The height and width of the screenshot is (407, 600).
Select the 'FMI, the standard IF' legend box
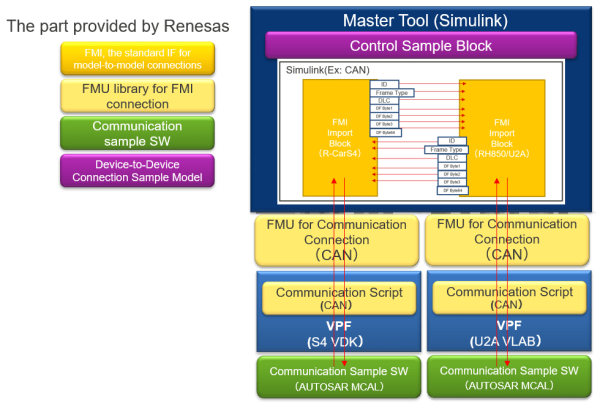pyautogui.click(x=137, y=59)
